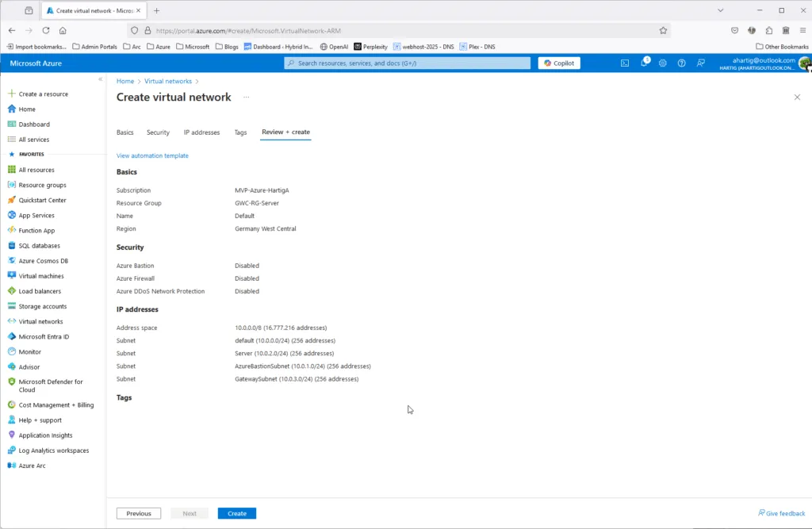The image size is (812, 529).
Task: Click Give feedback at the bottom
Action: 782,513
